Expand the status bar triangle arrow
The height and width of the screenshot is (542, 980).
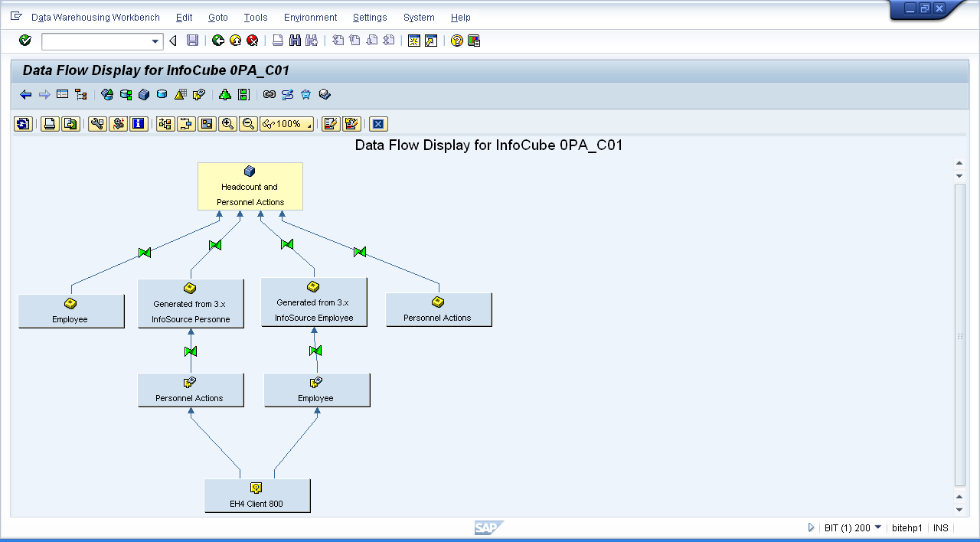click(811, 527)
